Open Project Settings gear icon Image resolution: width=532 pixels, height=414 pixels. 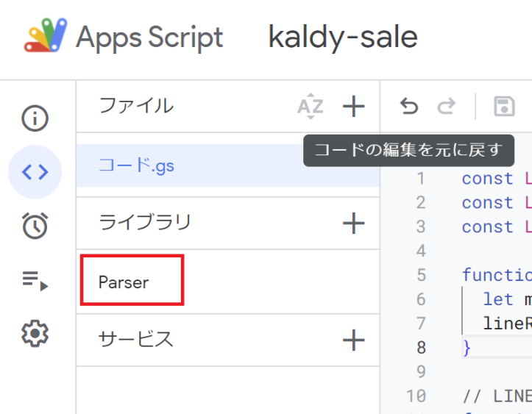35,334
